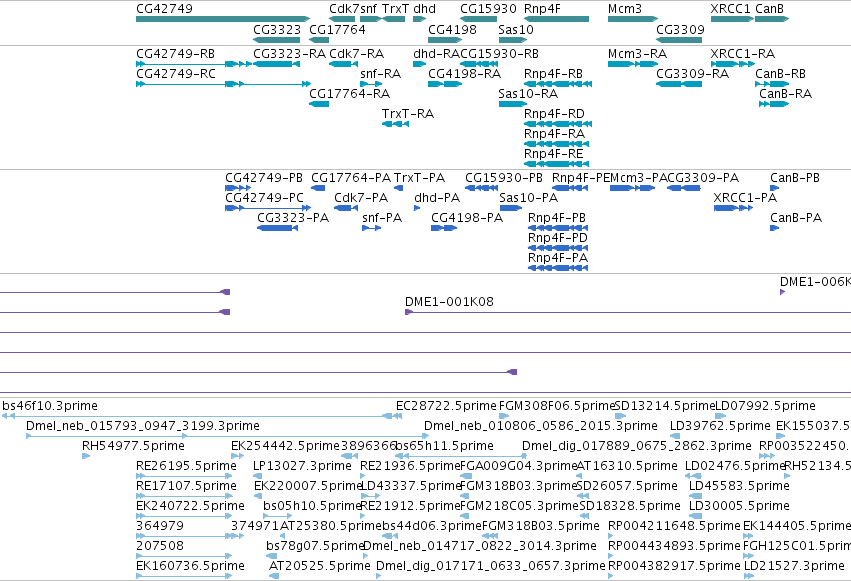
Task: Select transcript Rnp4F-RB
Action: point(558,84)
